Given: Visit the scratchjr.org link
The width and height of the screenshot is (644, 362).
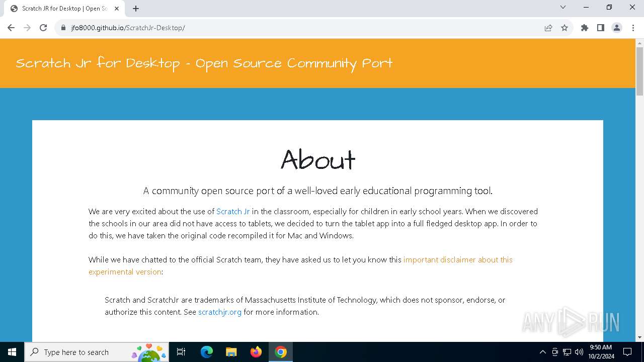Looking at the screenshot, I should coord(220,312).
